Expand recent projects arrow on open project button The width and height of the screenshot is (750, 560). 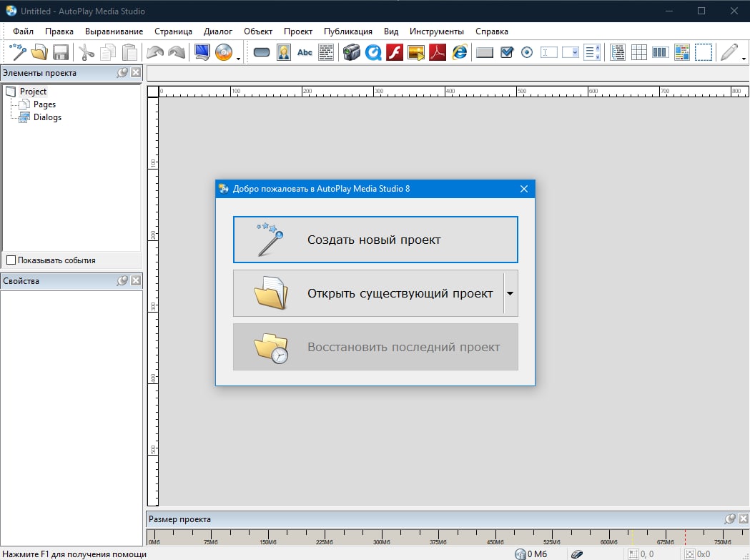(x=510, y=293)
